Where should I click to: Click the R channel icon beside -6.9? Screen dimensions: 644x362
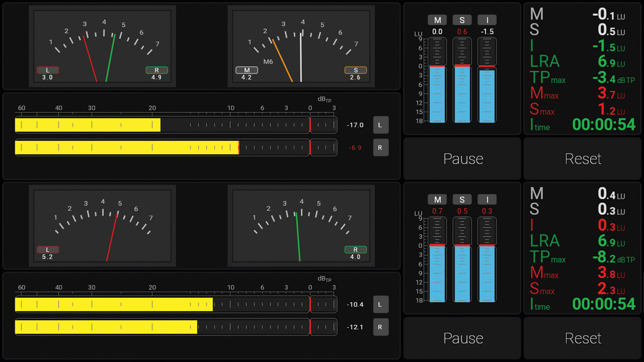pyautogui.click(x=380, y=148)
